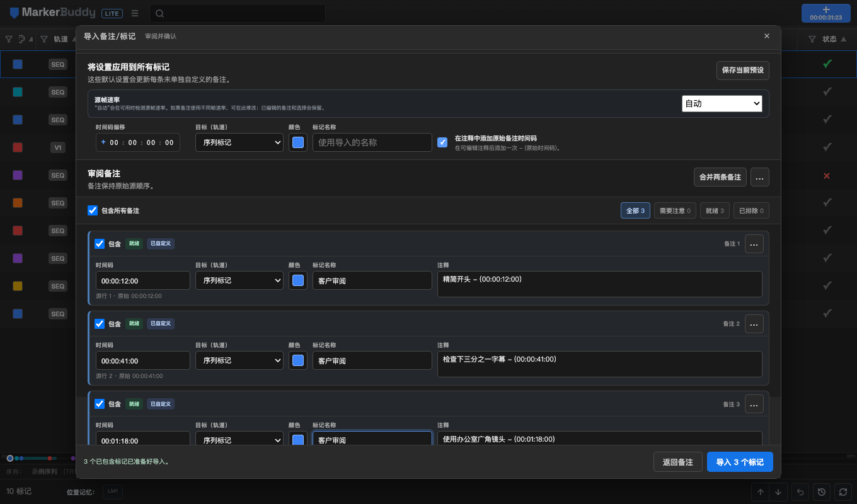857x504 pixels.
Task: Uncheck 包含 for note at 00:00:41:00
Action: click(x=100, y=323)
